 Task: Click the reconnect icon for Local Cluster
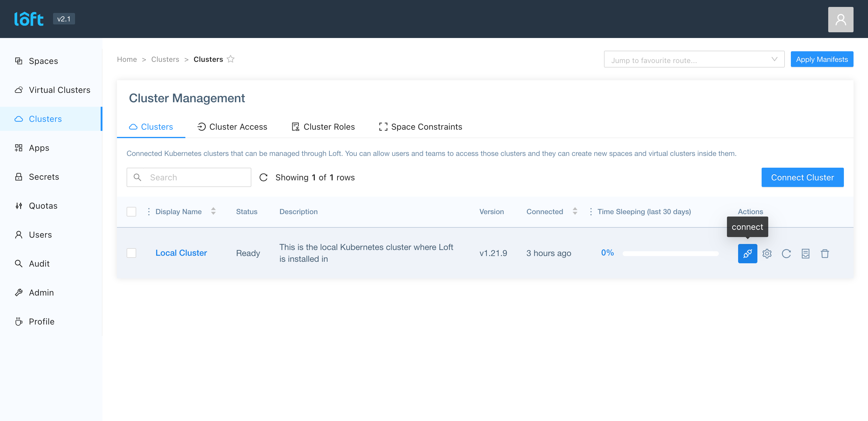click(x=786, y=254)
